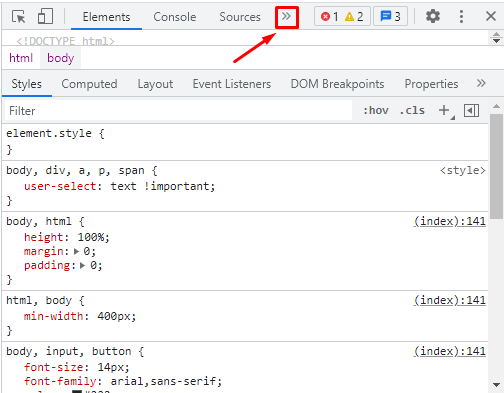Expand the margin shorthand triangle
The width and height of the screenshot is (504, 393).
click(76, 251)
